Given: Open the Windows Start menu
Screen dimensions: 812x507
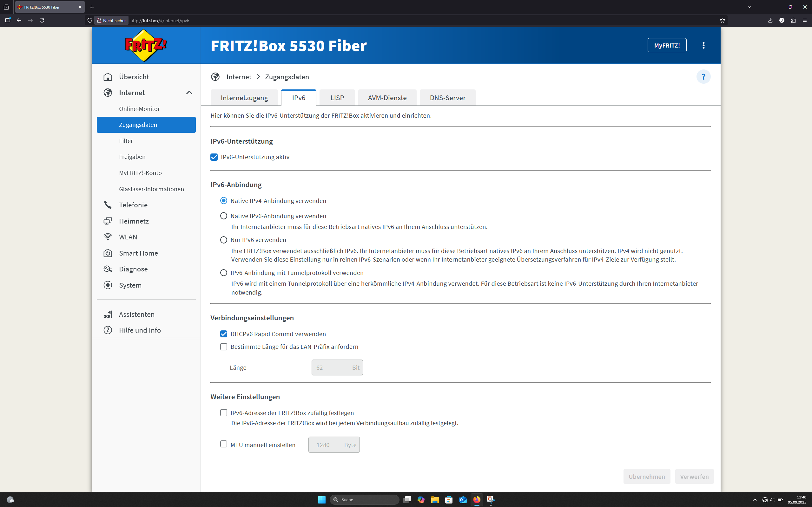Looking at the screenshot, I should [x=322, y=500].
